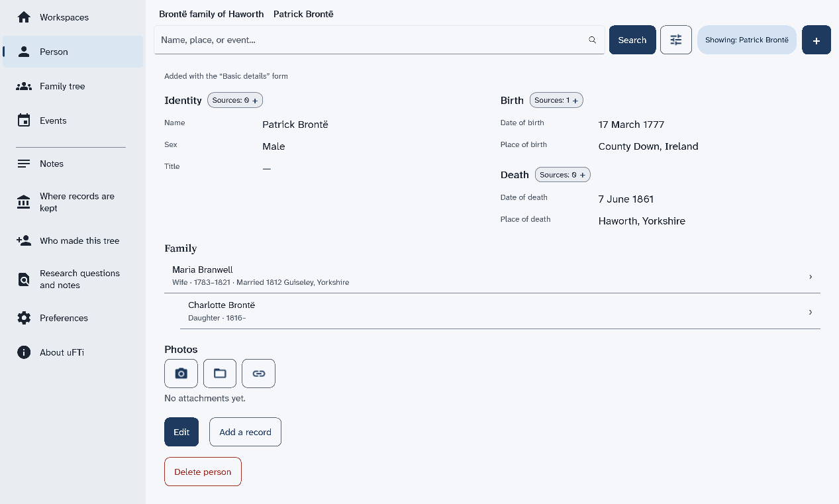Attach a photo by link
The width and height of the screenshot is (839, 504).
pos(259,374)
